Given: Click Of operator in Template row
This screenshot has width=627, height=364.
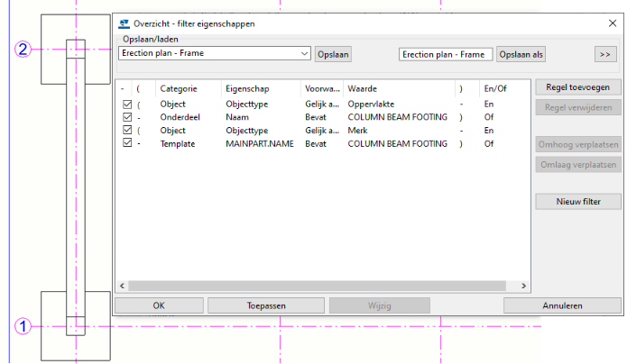Looking at the screenshot, I should click(x=489, y=144).
